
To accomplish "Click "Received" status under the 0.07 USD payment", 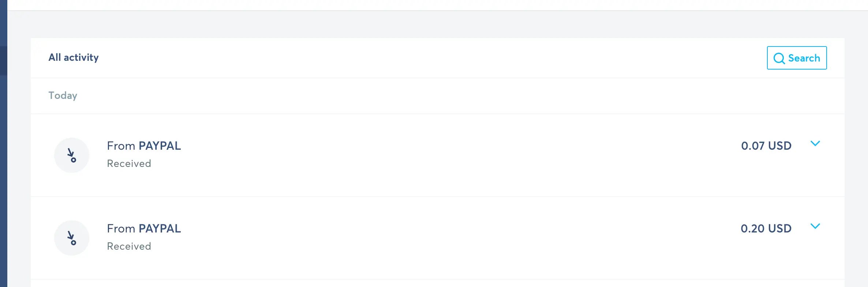I will click(129, 164).
